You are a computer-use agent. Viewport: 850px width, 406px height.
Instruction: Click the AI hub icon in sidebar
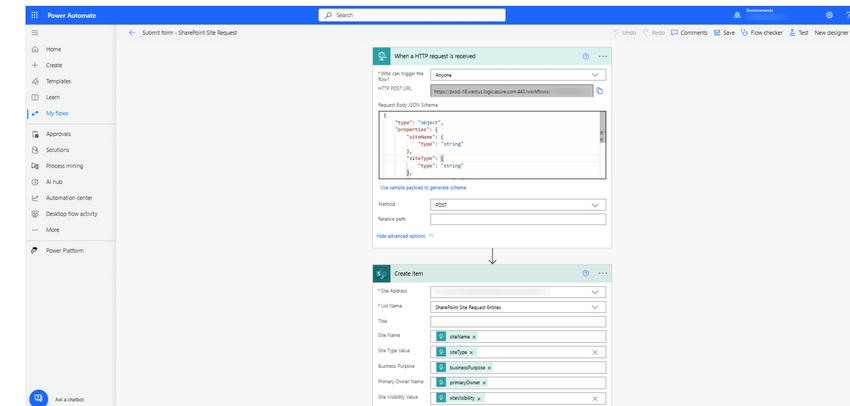pos(35,182)
